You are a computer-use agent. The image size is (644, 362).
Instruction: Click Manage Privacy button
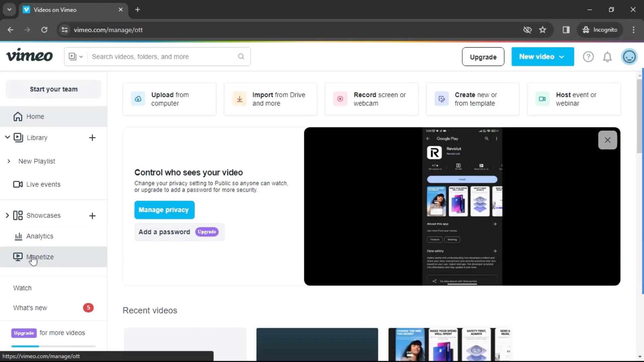tap(164, 209)
